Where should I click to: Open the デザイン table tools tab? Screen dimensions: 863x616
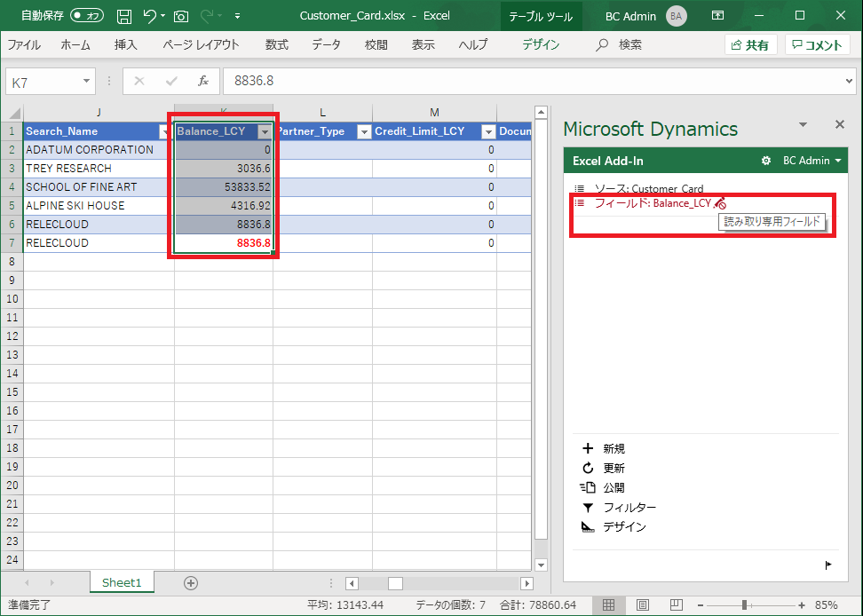tap(541, 44)
